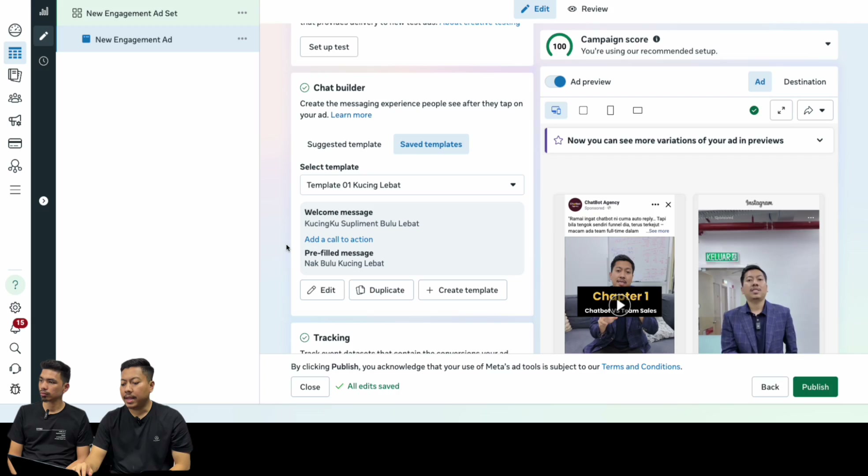Switch to the Destination preview tab

[804, 82]
